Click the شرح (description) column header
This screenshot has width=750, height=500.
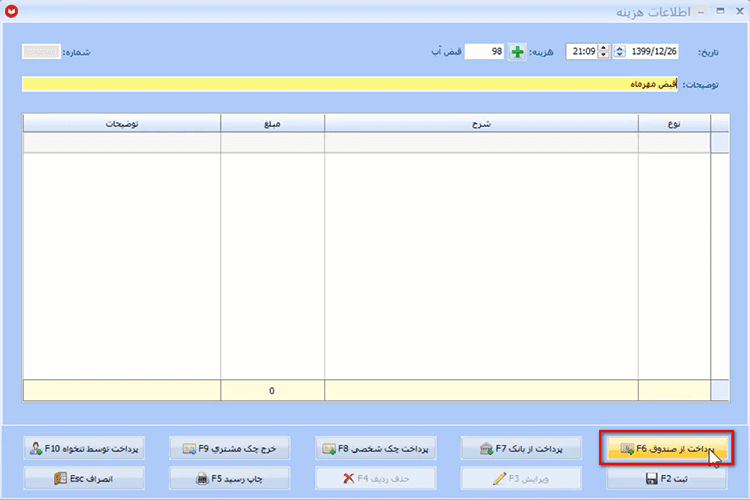(x=481, y=123)
